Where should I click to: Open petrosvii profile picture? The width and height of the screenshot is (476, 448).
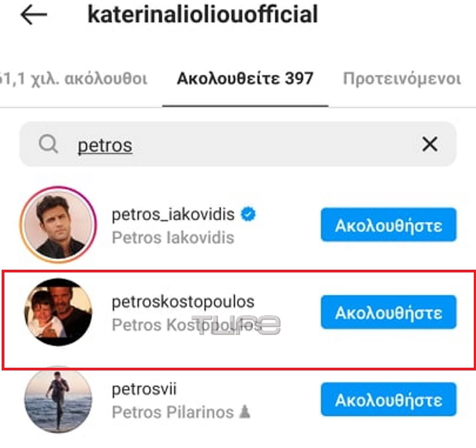click(x=58, y=399)
